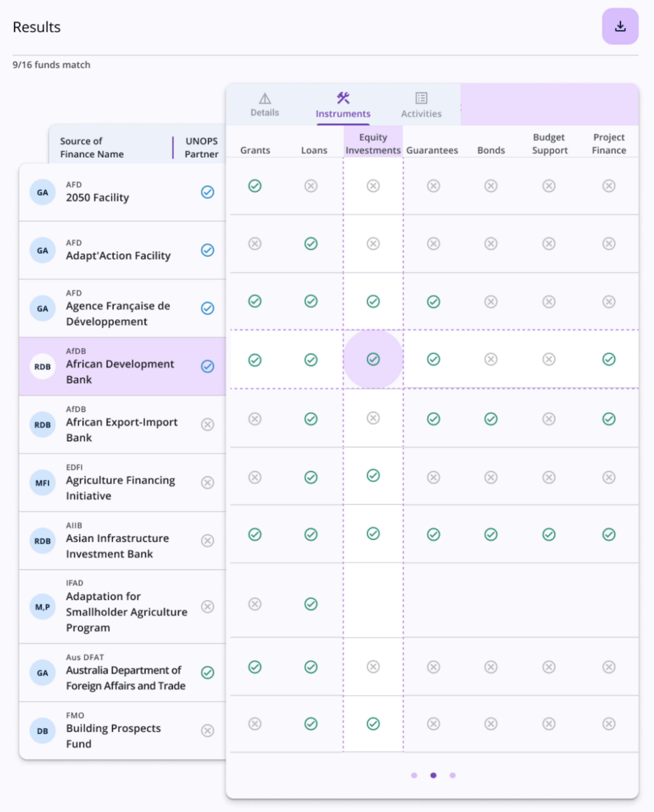654x812 pixels.
Task: Click Budget Support check for Asian Infrastructure Investment Bank
Action: [x=549, y=534]
